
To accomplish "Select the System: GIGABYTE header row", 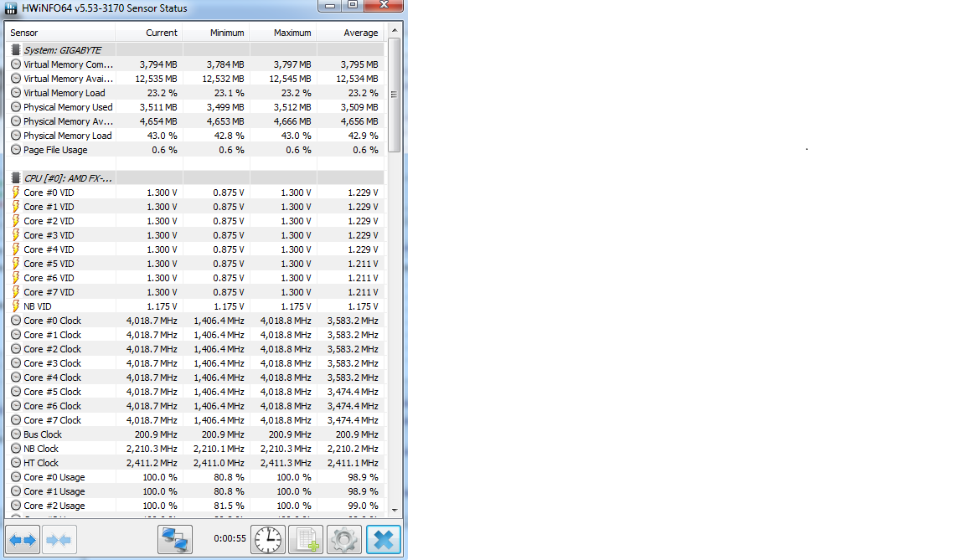I will click(195, 49).
